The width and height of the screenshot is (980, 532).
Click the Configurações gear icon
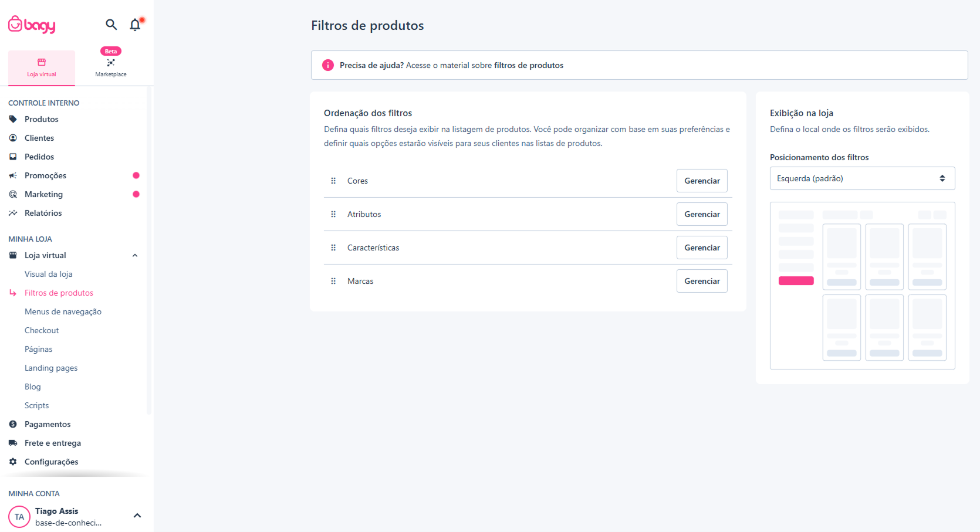(x=13, y=462)
